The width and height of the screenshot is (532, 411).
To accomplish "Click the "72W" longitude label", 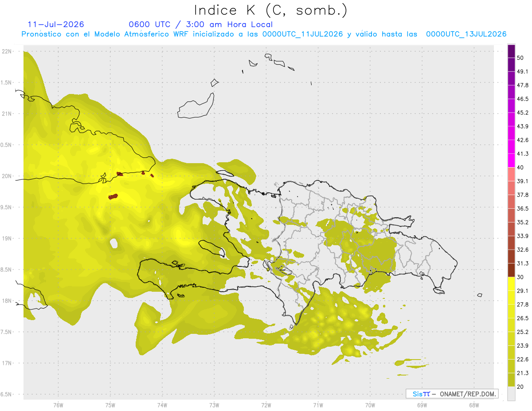I will point(266,405).
